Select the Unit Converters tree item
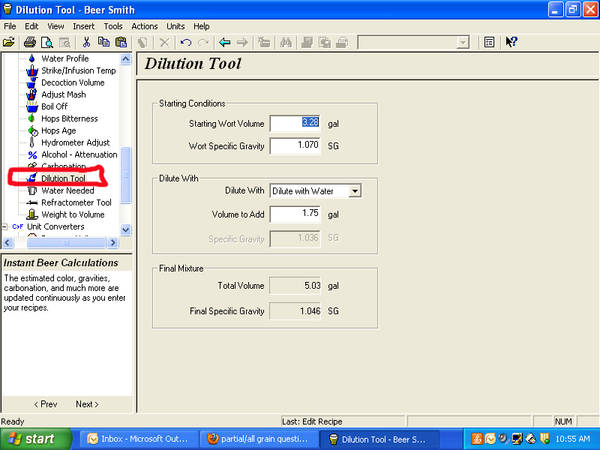The width and height of the screenshot is (600, 450). coord(55,227)
